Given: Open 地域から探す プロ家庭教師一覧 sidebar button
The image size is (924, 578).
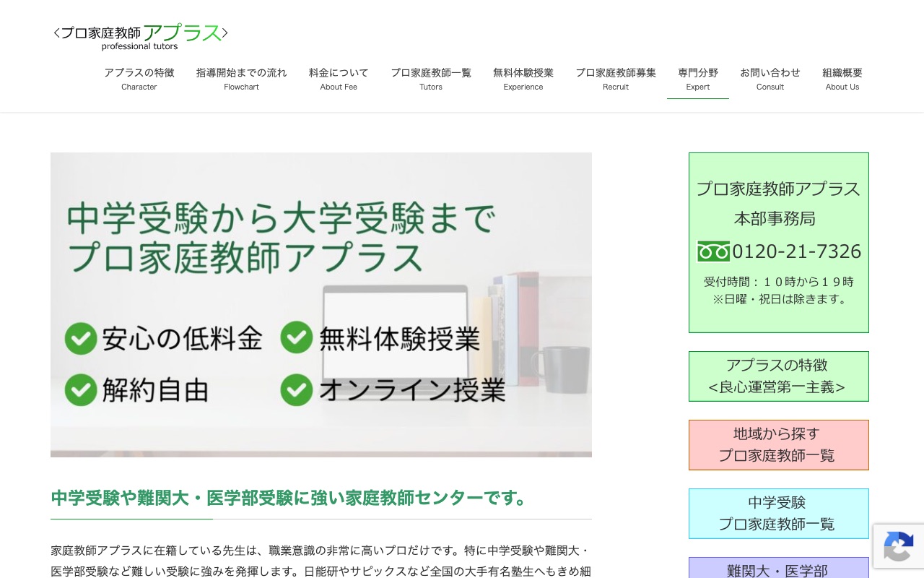Looking at the screenshot, I should click(x=779, y=445).
